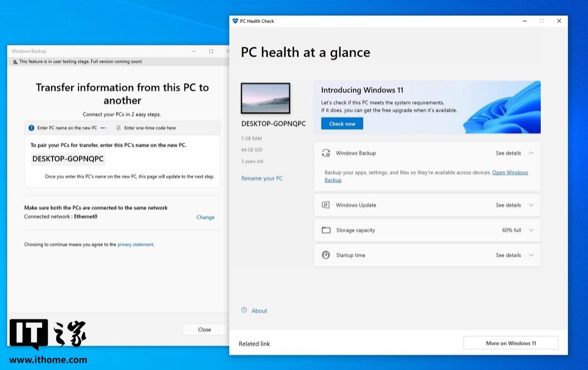Click Enter one-time code here step
Viewport: 588px width, 370px height.
[x=150, y=128]
